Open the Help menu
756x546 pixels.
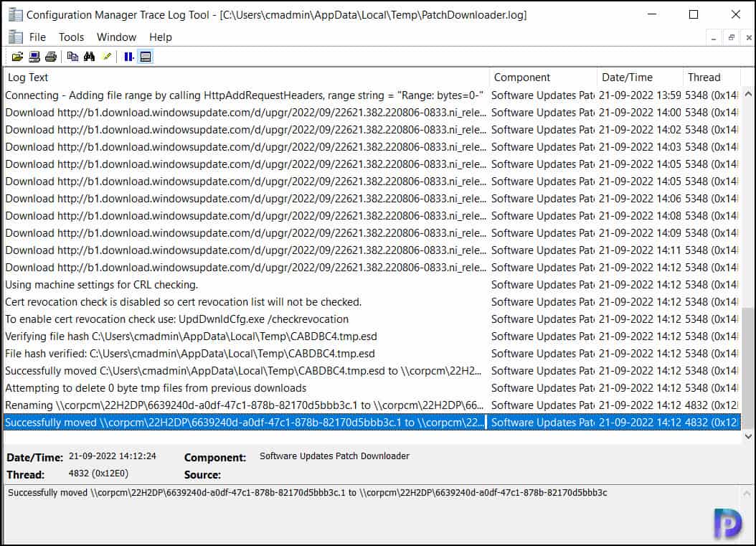[x=160, y=37]
